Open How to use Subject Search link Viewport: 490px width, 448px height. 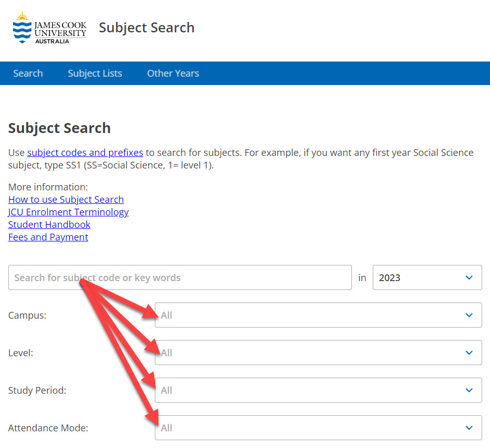pyautogui.click(x=66, y=199)
